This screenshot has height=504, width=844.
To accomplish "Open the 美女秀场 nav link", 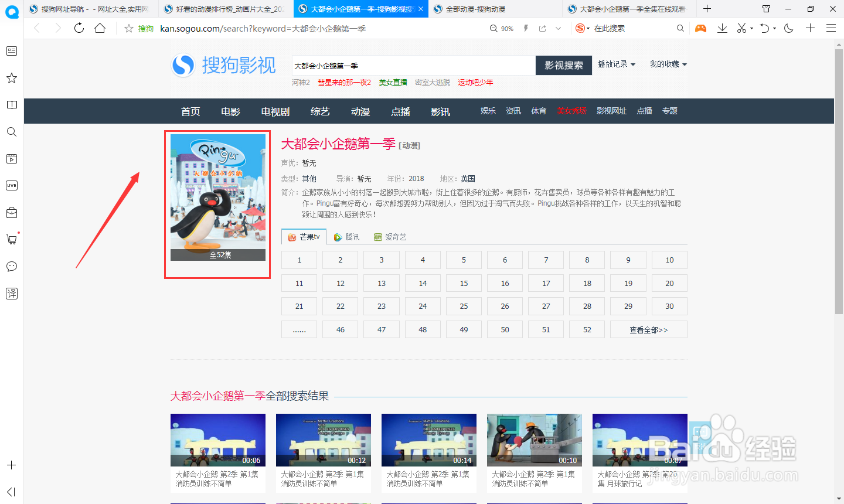I will coord(571,111).
